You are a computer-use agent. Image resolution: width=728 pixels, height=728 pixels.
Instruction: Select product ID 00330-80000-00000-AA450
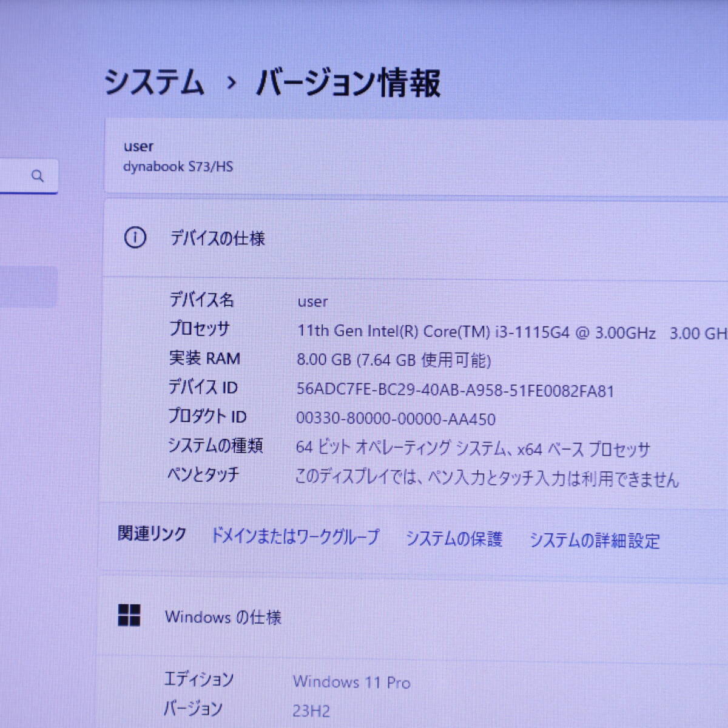tap(396, 419)
